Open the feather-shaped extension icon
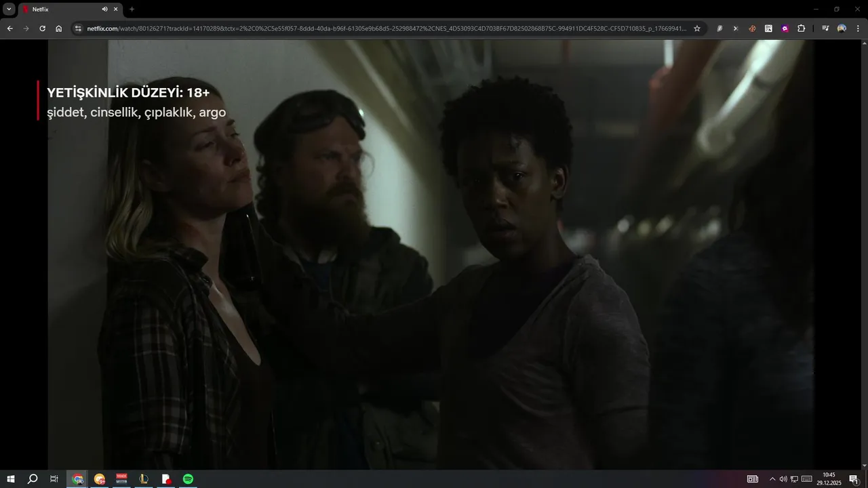This screenshot has width=868, height=488. point(719,28)
